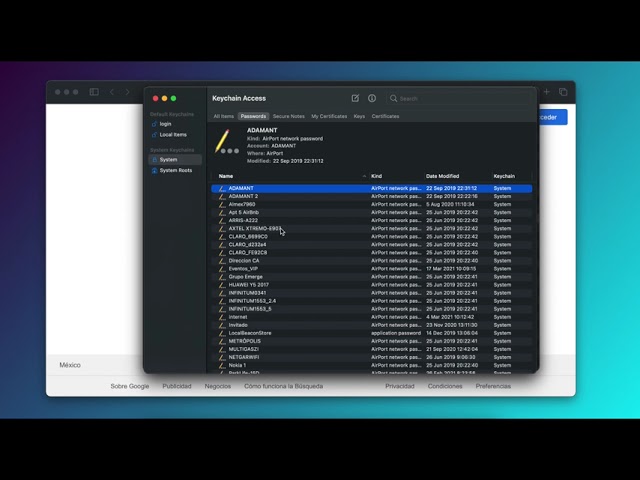This screenshot has width=640, height=480.
Task: Open the Sobre Google link
Action: [130, 386]
